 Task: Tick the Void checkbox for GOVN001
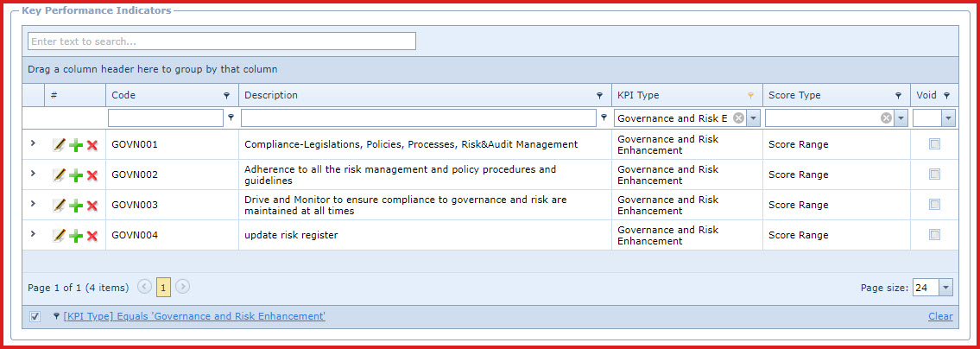point(934,144)
